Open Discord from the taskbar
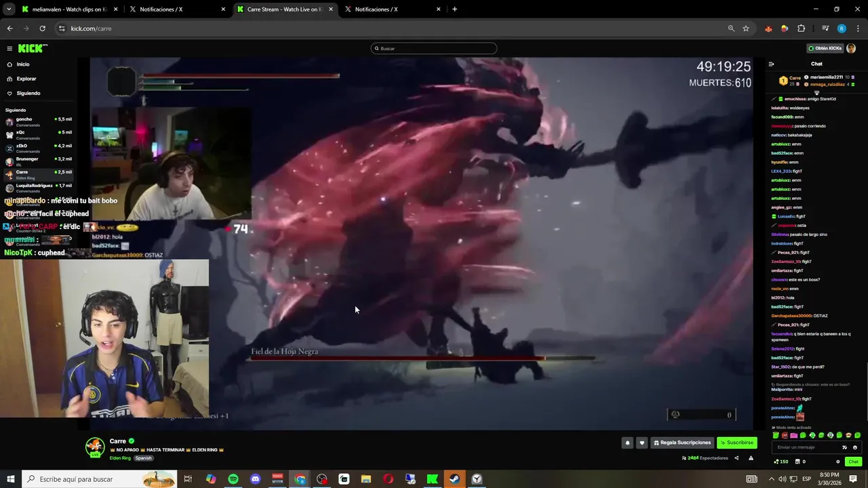This screenshot has height=488, width=868. [256, 479]
